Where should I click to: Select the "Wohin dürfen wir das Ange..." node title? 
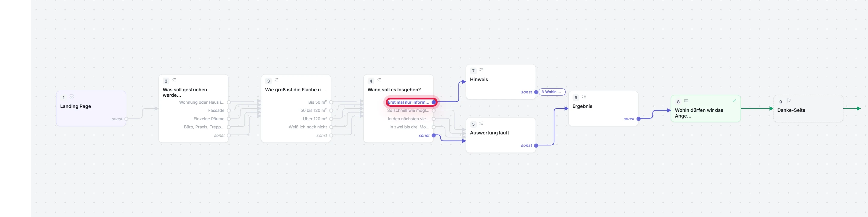click(x=699, y=113)
